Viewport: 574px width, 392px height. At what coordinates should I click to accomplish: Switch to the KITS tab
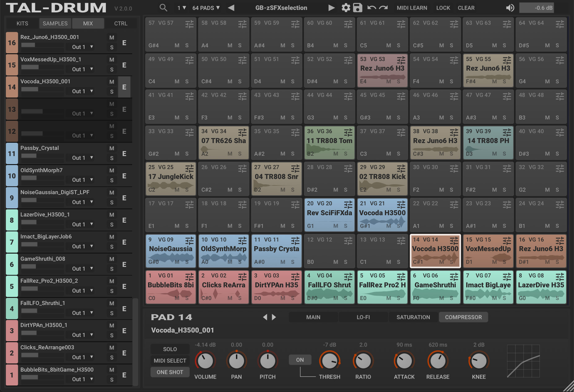click(22, 23)
